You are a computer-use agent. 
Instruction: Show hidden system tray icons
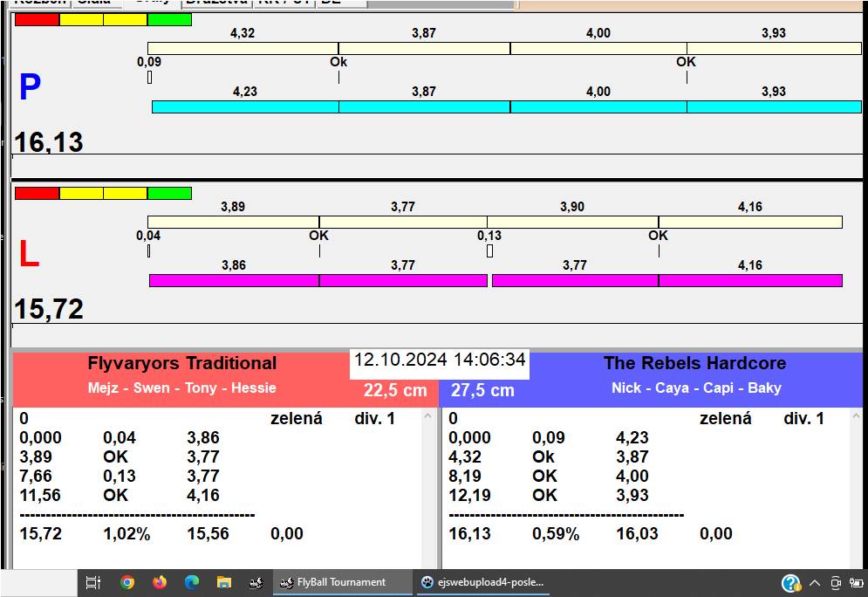(x=815, y=583)
